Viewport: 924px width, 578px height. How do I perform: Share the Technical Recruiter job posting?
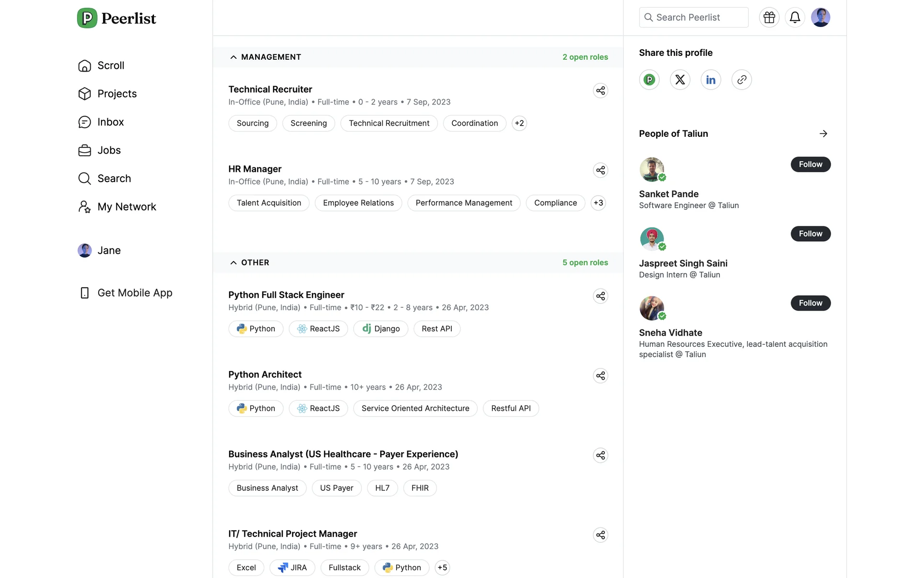tap(600, 91)
